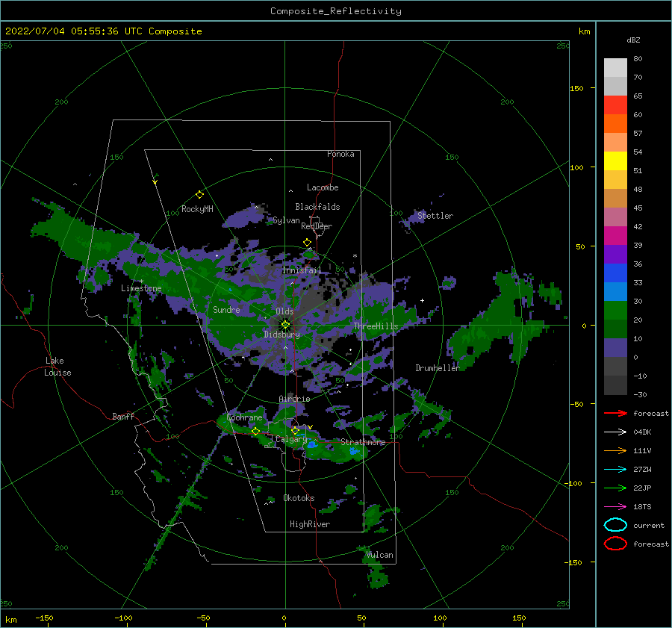Select the white 04DK arrow icon
This screenshot has width=672, height=628.
click(x=615, y=432)
